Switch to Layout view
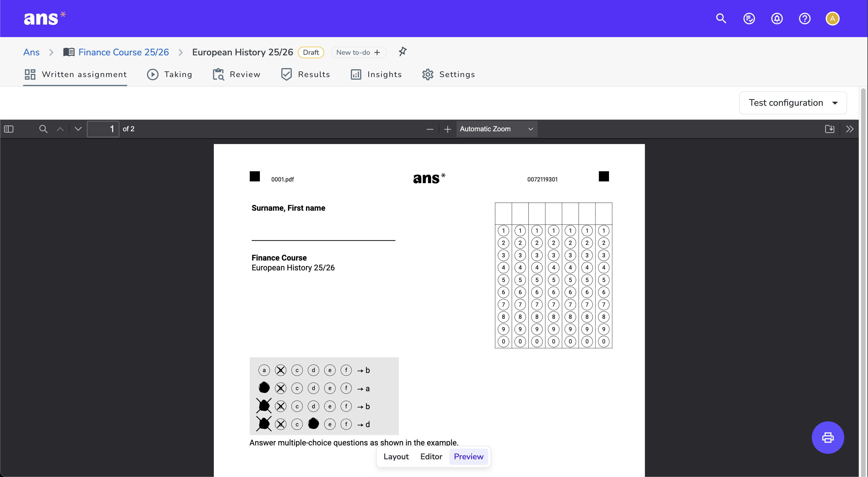This screenshot has width=868, height=477. pos(396,456)
